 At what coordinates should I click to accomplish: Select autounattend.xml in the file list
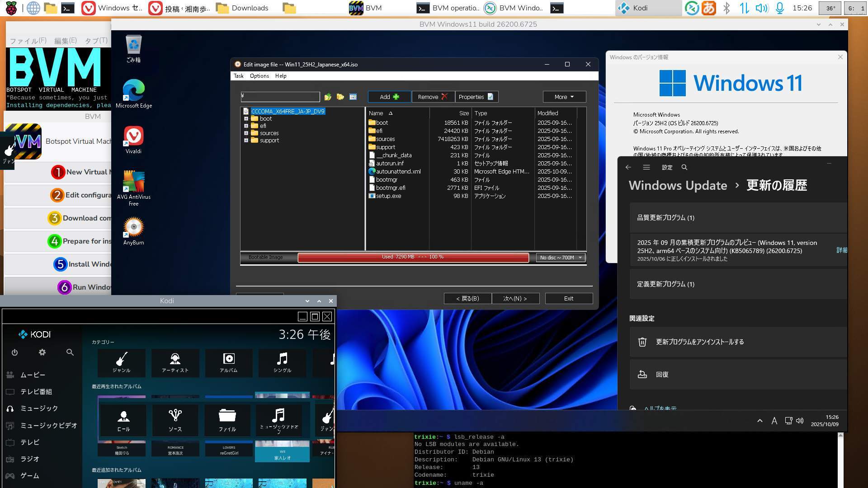(398, 172)
